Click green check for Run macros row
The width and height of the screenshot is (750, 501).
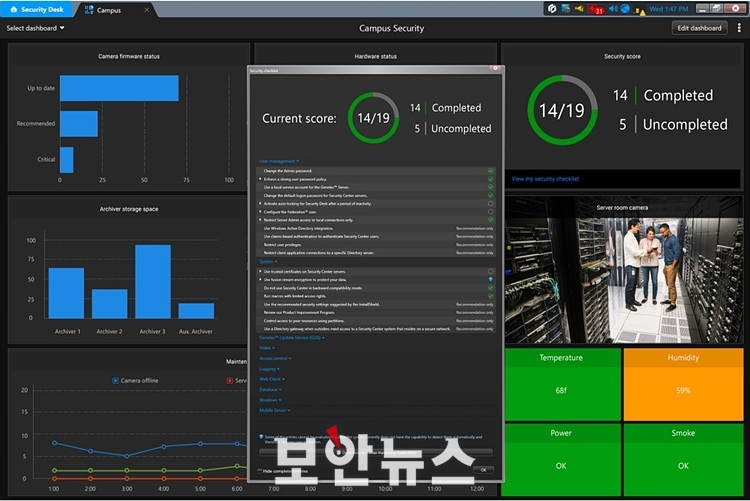[490, 296]
